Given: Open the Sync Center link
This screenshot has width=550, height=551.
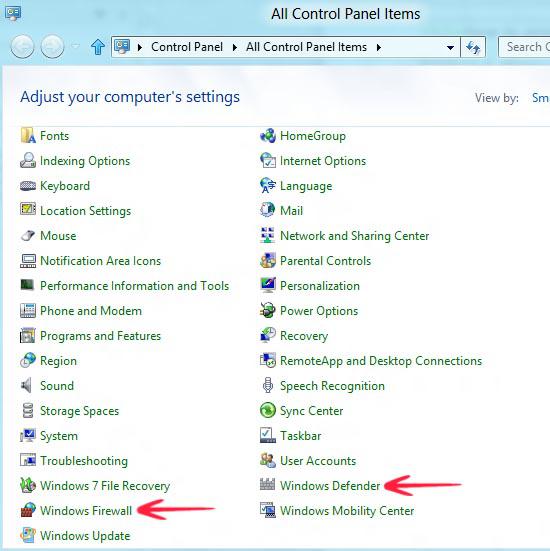Looking at the screenshot, I should coord(311,410).
